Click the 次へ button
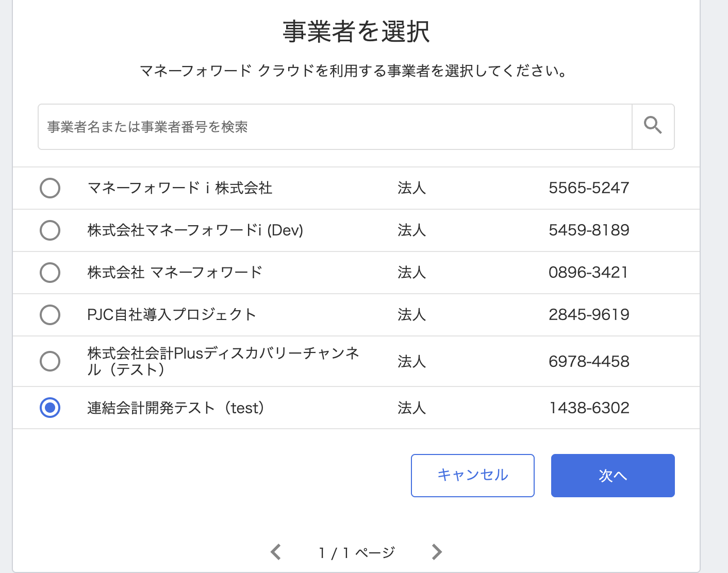Viewport: 728px width, 573px height. [x=613, y=476]
